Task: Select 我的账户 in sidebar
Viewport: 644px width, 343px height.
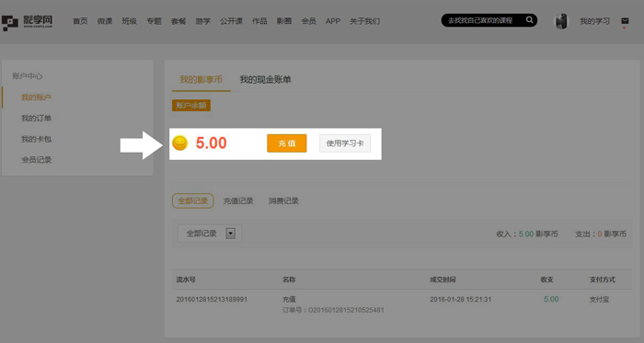Action: pos(36,97)
